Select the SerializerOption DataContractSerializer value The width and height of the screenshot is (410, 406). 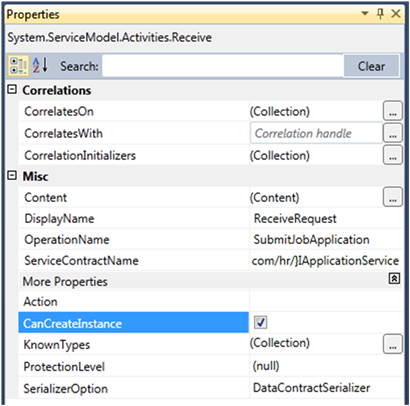pos(311,388)
